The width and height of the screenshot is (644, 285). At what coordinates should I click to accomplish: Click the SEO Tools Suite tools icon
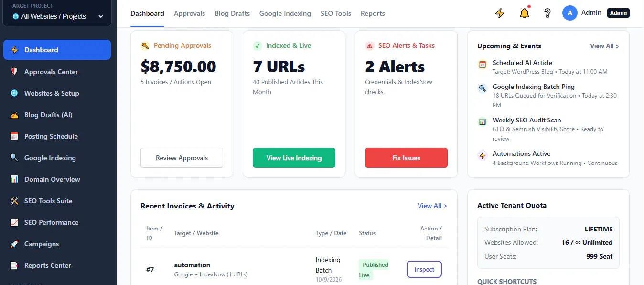pyautogui.click(x=14, y=201)
